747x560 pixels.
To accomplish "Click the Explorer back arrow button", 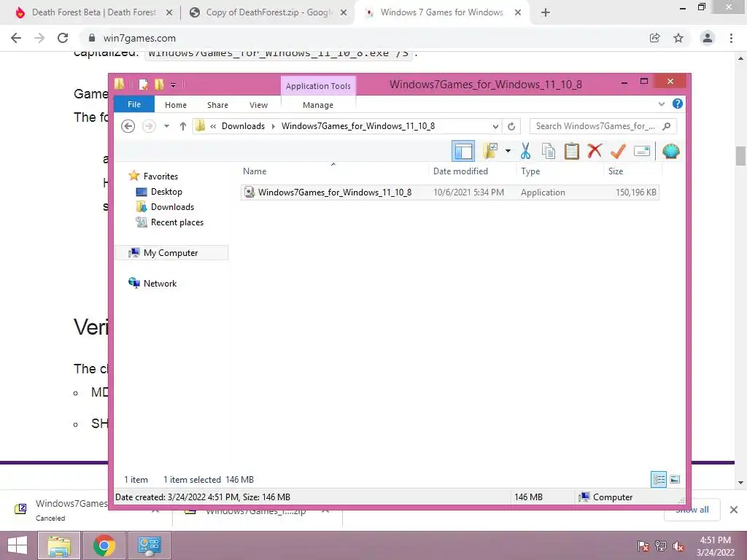I will 128,126.
